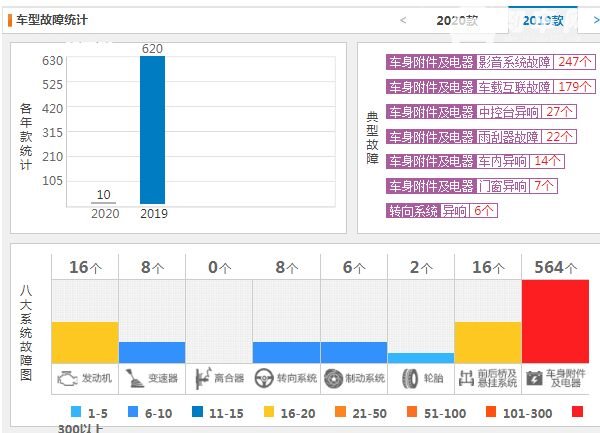This screenshot has width=600, height=433.
Task: Select the red body electrics bar with 564 faults
Action: (x=555, y=321)
